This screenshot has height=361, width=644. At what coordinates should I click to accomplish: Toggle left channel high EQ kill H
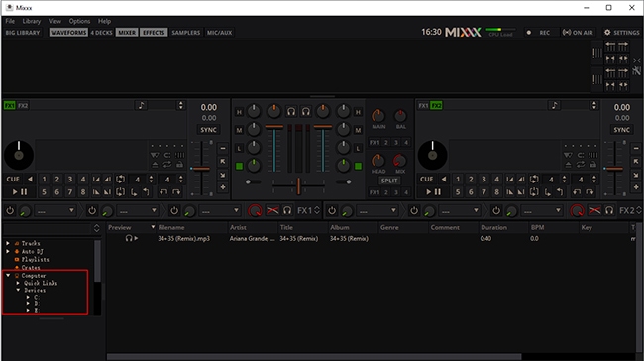point(239,112)
